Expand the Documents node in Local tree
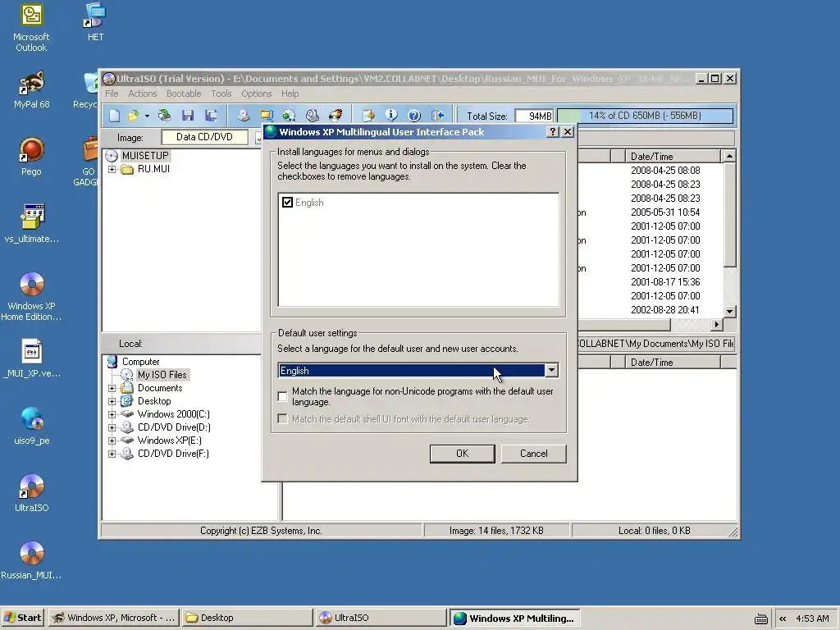The width and height of the screenshot is (840, 630). pyautogui.click(x=112, y=388)
